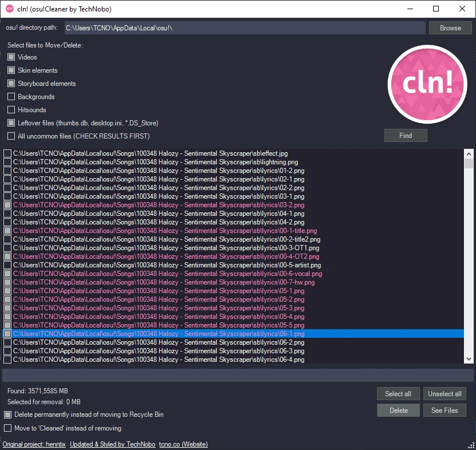Click the large pink cln! logo
Viewport: 476px width, 450px height.
tap(427, 84)
